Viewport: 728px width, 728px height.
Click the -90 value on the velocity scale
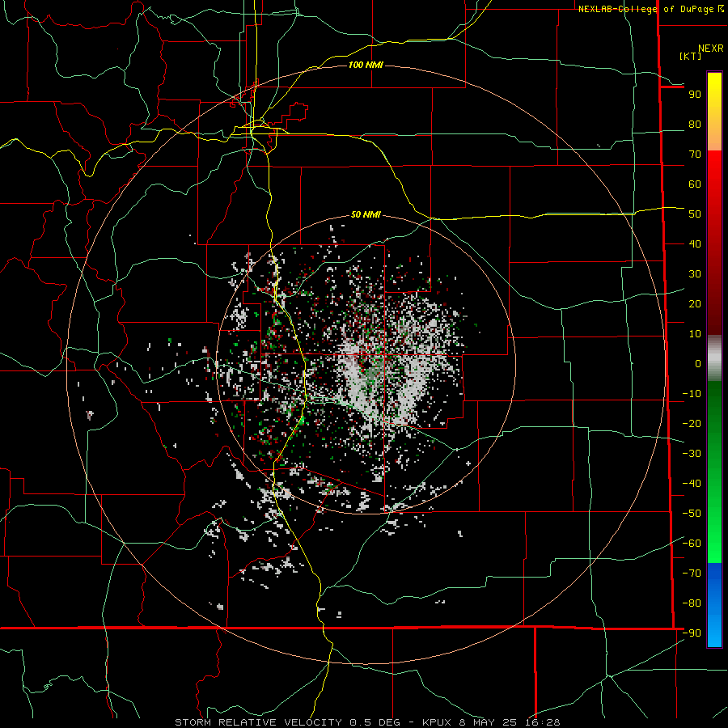click(692, 633)
